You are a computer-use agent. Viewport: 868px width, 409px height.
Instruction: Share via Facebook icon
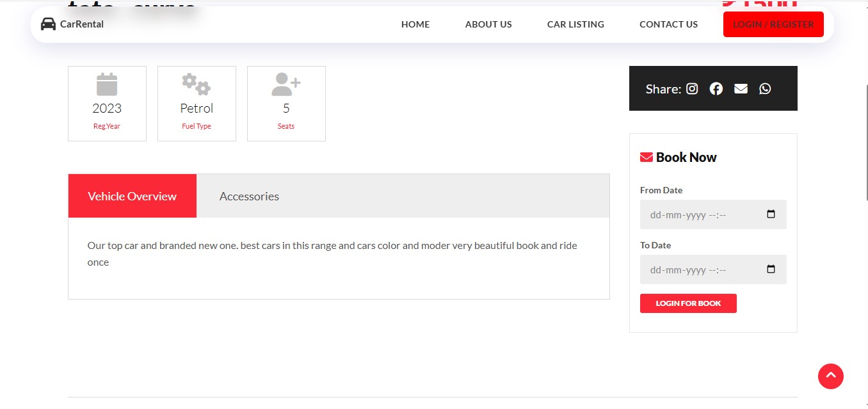click(x=716, y=89)
